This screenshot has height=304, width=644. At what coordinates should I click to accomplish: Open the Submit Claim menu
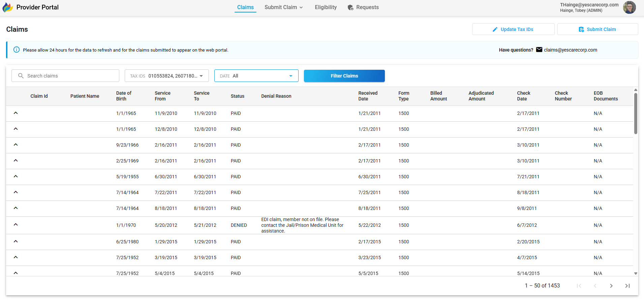284,7
